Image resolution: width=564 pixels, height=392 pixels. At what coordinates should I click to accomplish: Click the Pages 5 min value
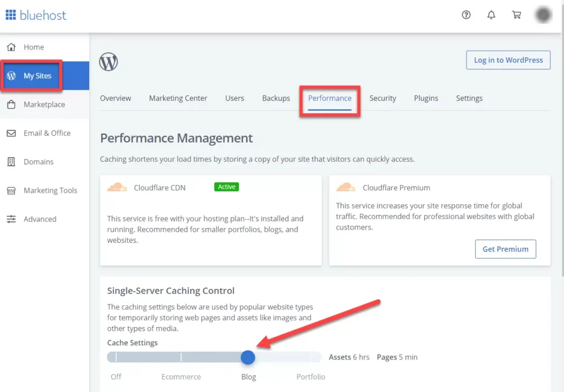pyautogui.click(x=397, y=357)
